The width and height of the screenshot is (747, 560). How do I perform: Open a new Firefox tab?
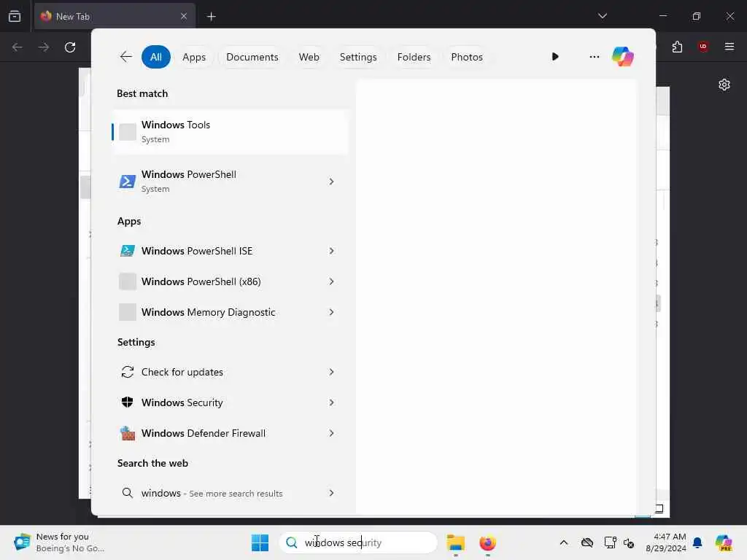point(211,16)
